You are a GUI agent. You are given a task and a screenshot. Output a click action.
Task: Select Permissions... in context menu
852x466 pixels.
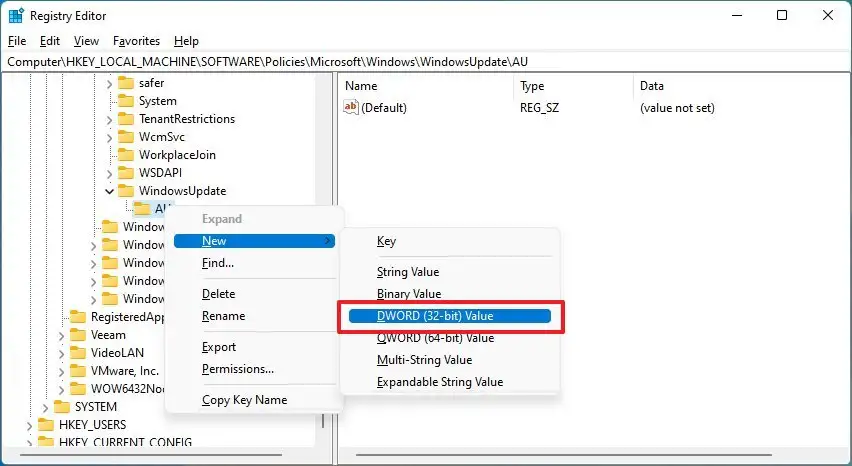click(237, 369)
